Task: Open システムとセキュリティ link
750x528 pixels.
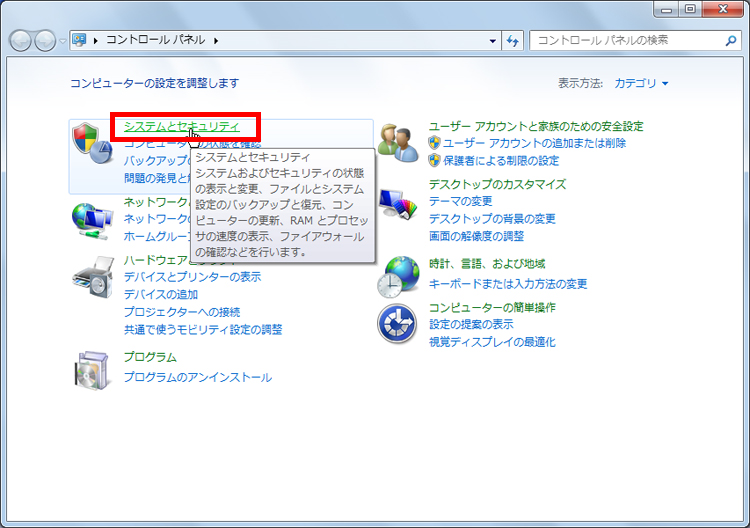Action: (x=182, y=126)
